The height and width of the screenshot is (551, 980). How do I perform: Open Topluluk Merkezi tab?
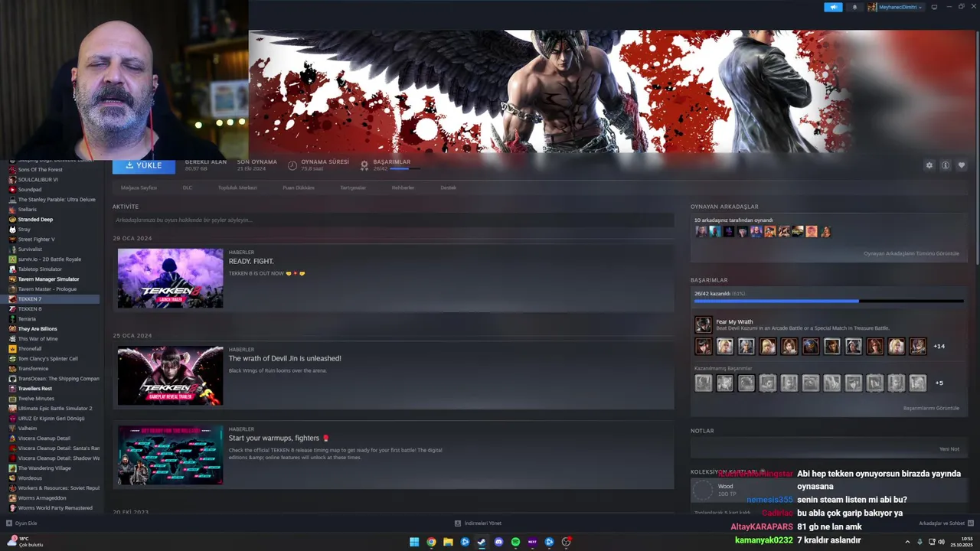pyautogui.click(x=237, y=187)
